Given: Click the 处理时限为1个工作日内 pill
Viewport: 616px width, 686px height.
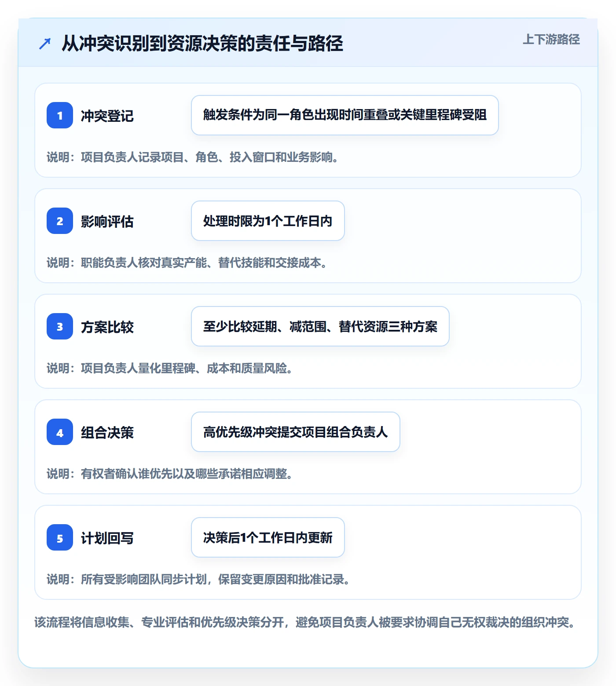Looking at the screenshot, I should (268, 221).
